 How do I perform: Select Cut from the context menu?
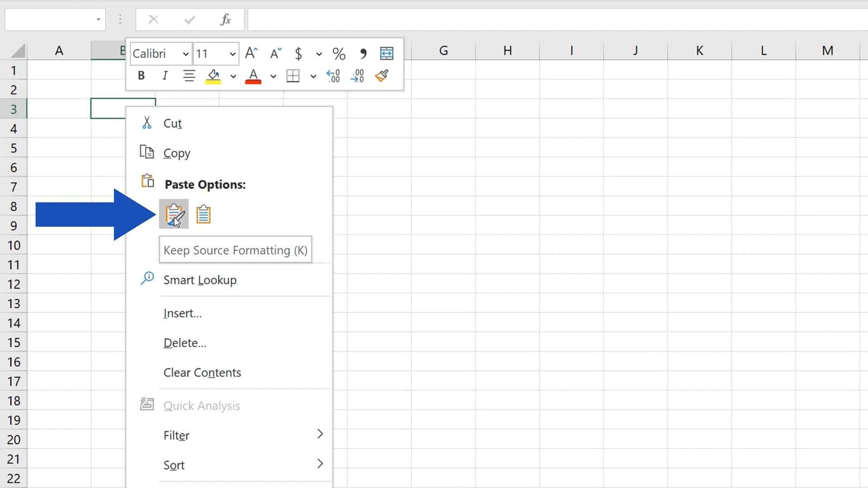coord(172,123)
